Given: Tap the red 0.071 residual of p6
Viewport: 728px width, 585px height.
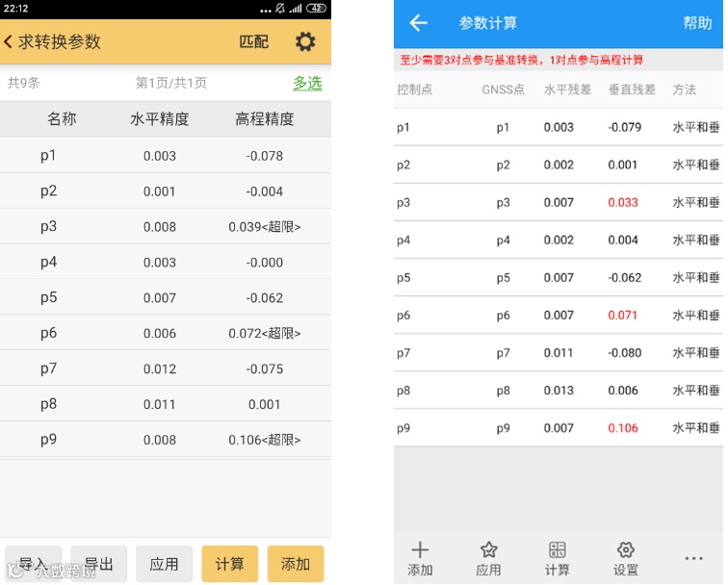Looking at the screenshot, I should point(623,315).
